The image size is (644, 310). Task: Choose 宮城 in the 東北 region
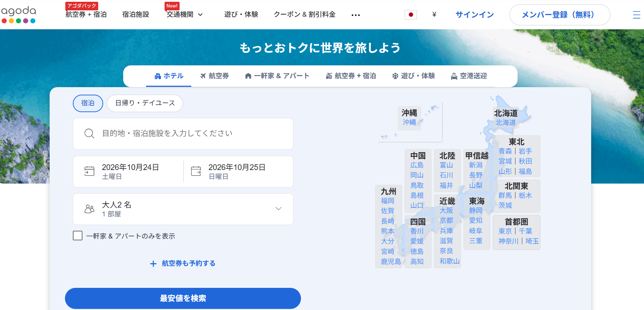505,161
